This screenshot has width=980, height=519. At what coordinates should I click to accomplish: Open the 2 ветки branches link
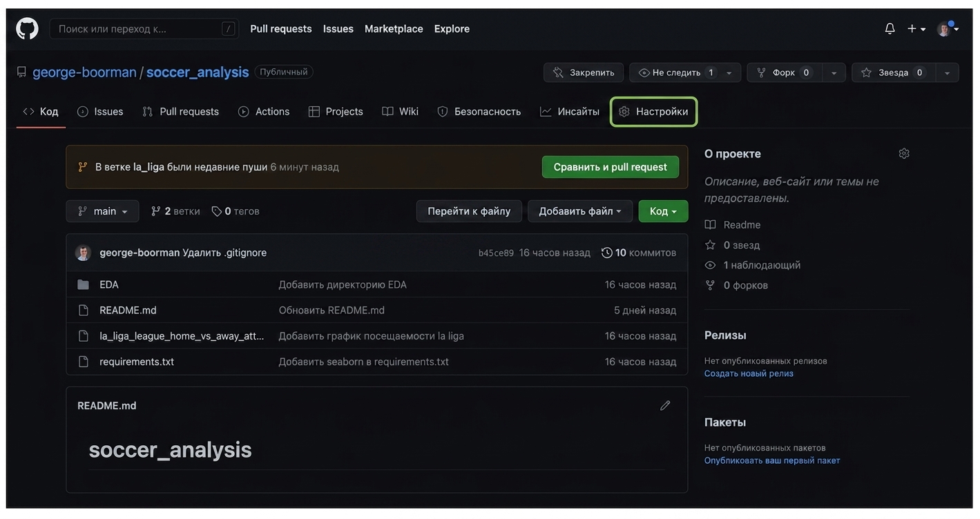click(x=175, y=211)
